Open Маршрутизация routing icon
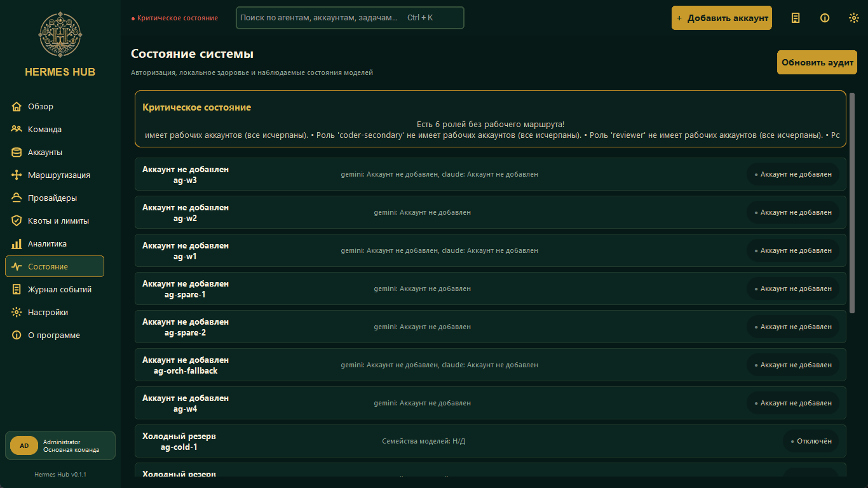This screenshot has height=488, width=868. [x=17, y=175]
